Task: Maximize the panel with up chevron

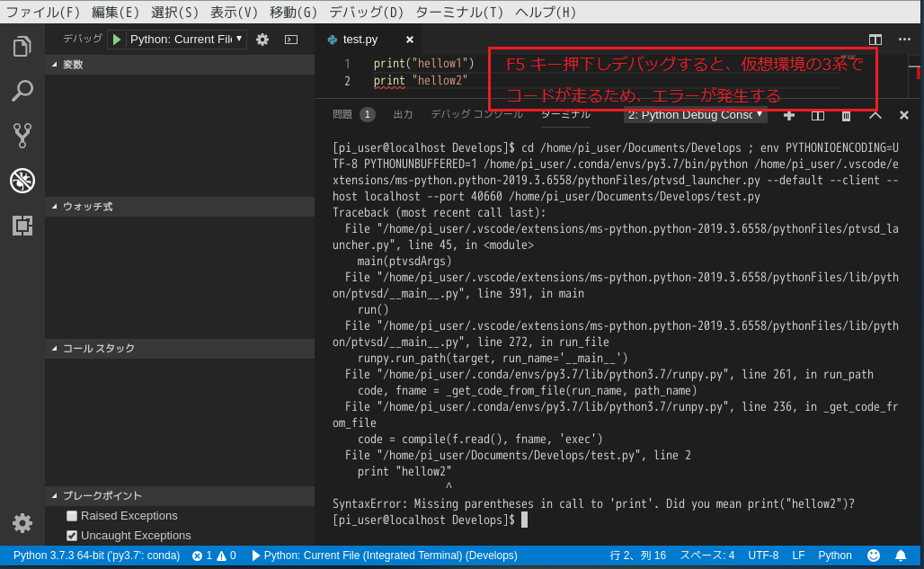Action: (x=875, y=115)
